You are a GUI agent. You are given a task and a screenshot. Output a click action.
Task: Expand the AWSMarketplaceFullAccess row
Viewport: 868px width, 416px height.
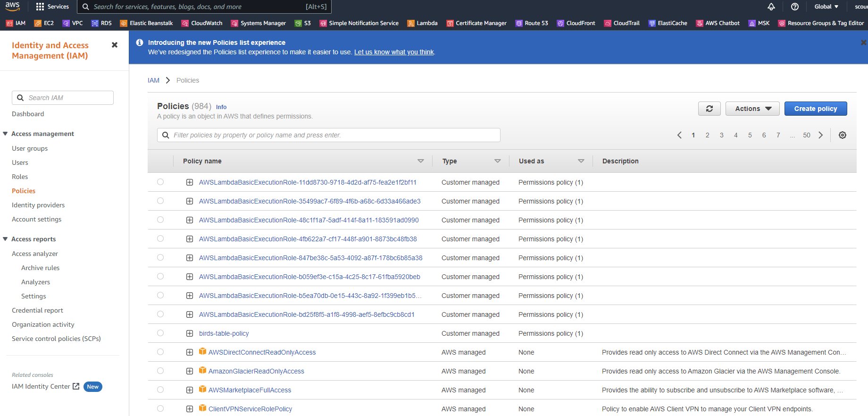(x=190, y=390)
